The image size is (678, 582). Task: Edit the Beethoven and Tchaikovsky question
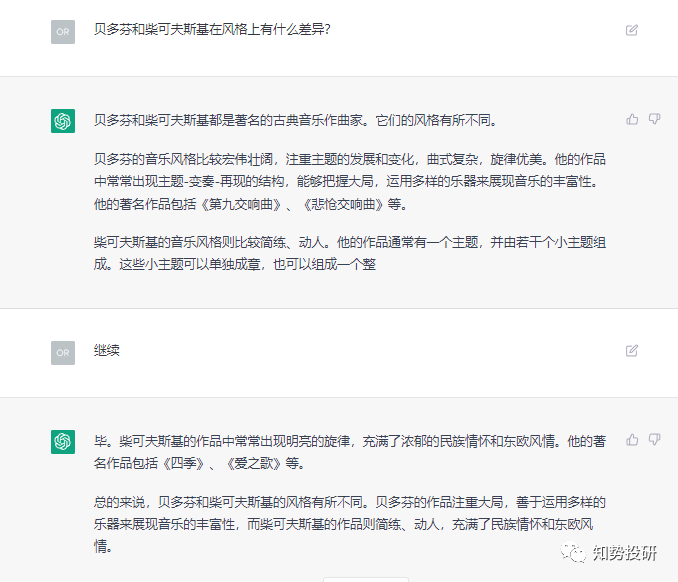point(631,30)
